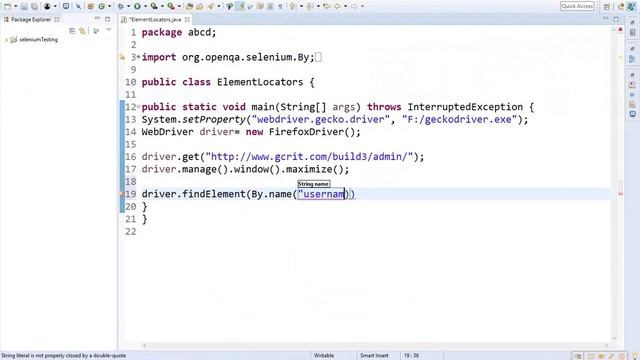This screenshot has width=640, height=360.
Task: Go to Next Annotation icon
Action: coord(293,7)
